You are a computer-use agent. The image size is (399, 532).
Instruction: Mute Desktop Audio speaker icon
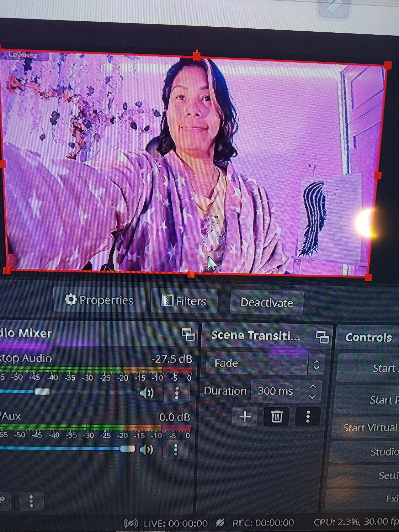click(147, 393)
